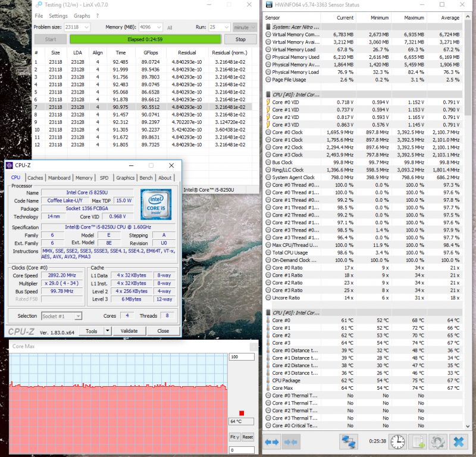This screenshot has height=457, width=476.
Task: Select row 7 in LinX results table
Action: click(142, 107)
